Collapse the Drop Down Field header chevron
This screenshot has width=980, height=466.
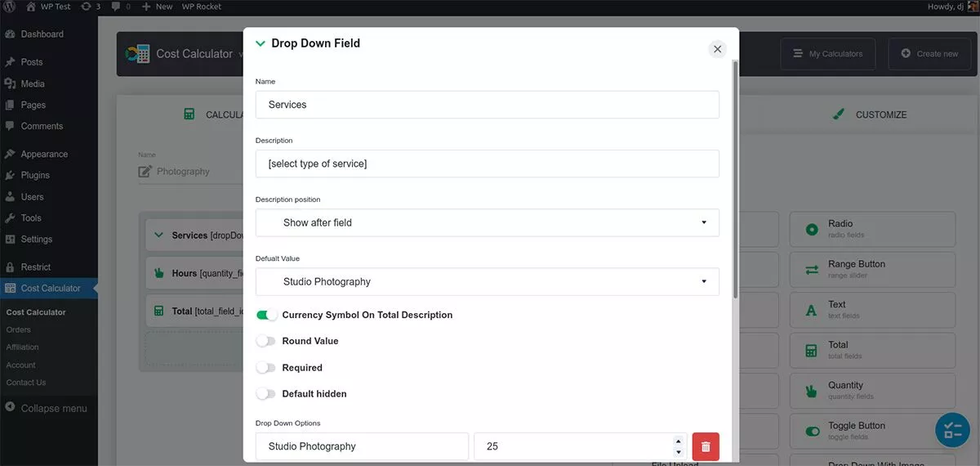pos(261,43)
